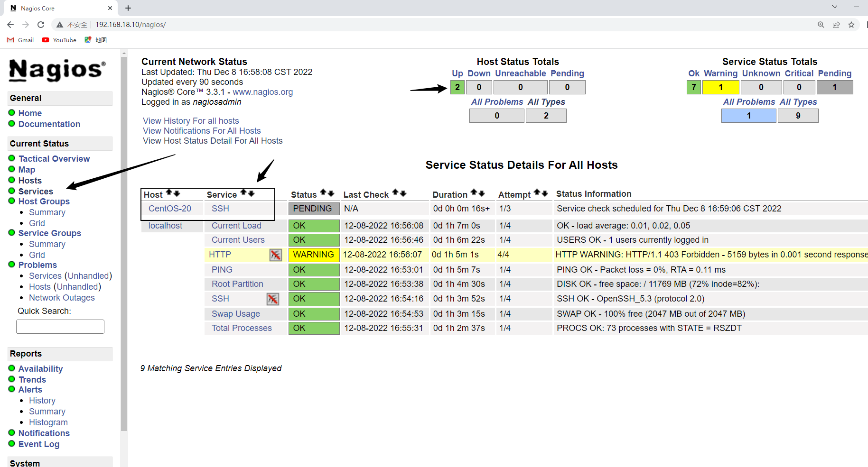Click the yellow Warning count box
This screenshot has height=467, width=868.
(x=720, y=87)
